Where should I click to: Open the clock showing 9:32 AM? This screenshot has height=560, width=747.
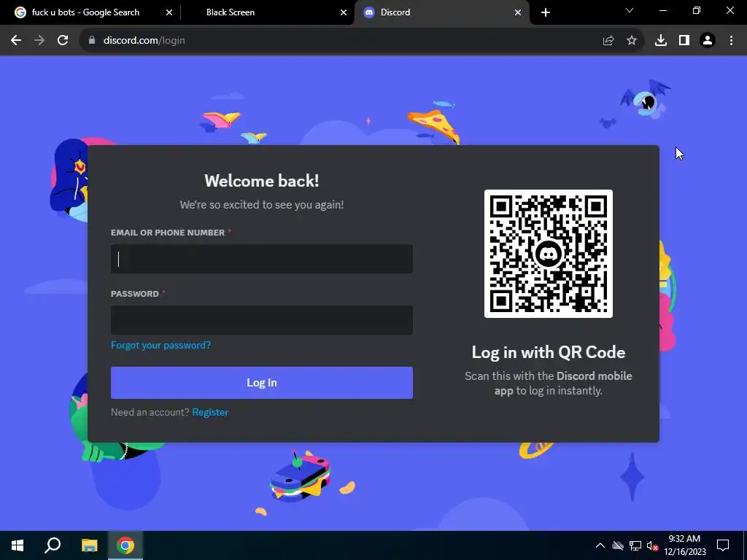pos(684,545)
